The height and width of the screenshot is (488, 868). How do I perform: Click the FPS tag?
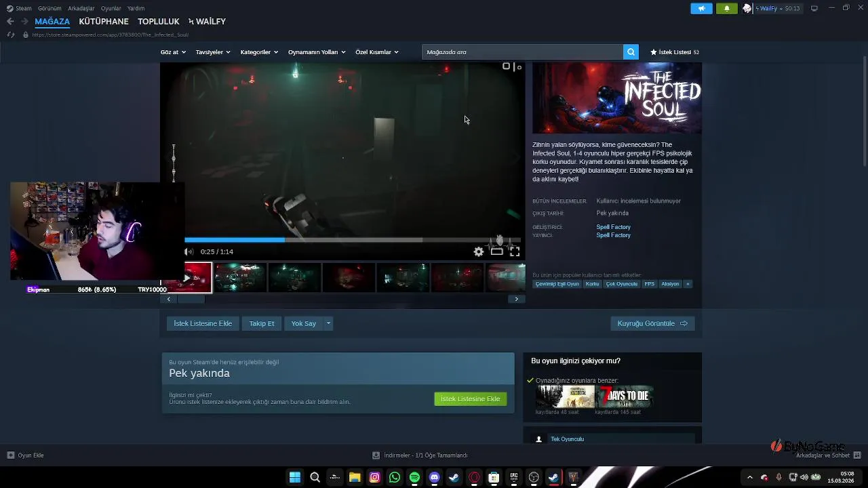click(650, 284)
